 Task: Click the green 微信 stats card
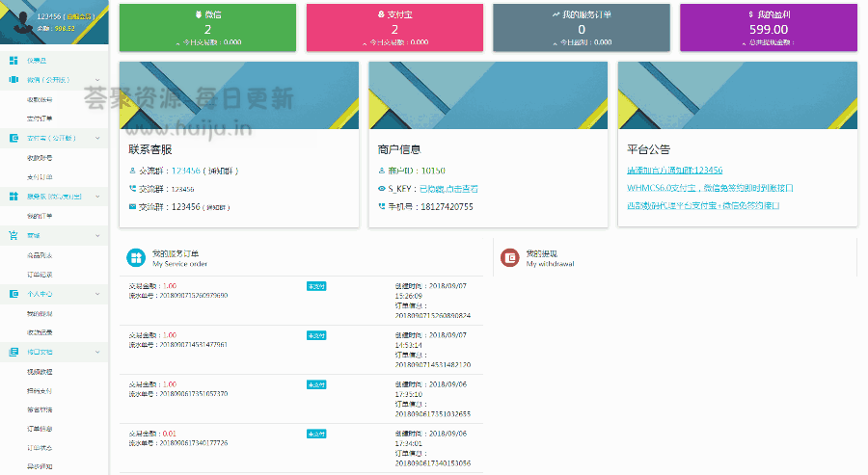pyautogui.click(x=207, y=28)
